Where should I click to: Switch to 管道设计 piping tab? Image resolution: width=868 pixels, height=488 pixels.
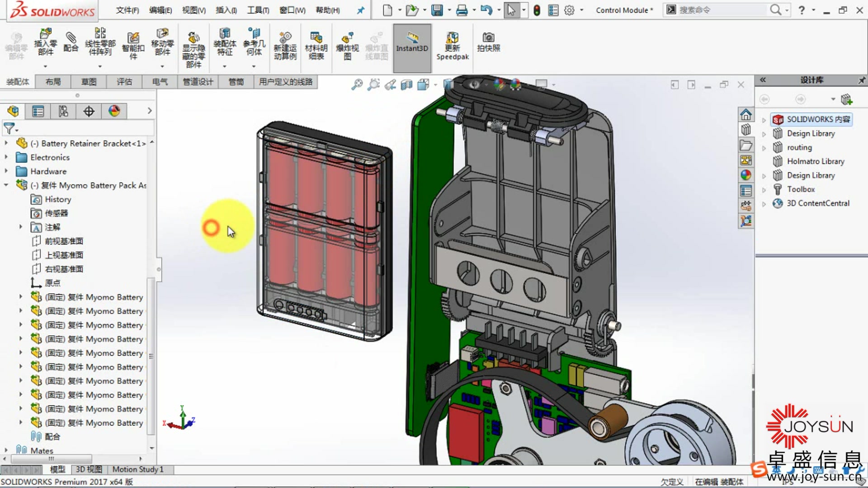click(x=198, y=82)
